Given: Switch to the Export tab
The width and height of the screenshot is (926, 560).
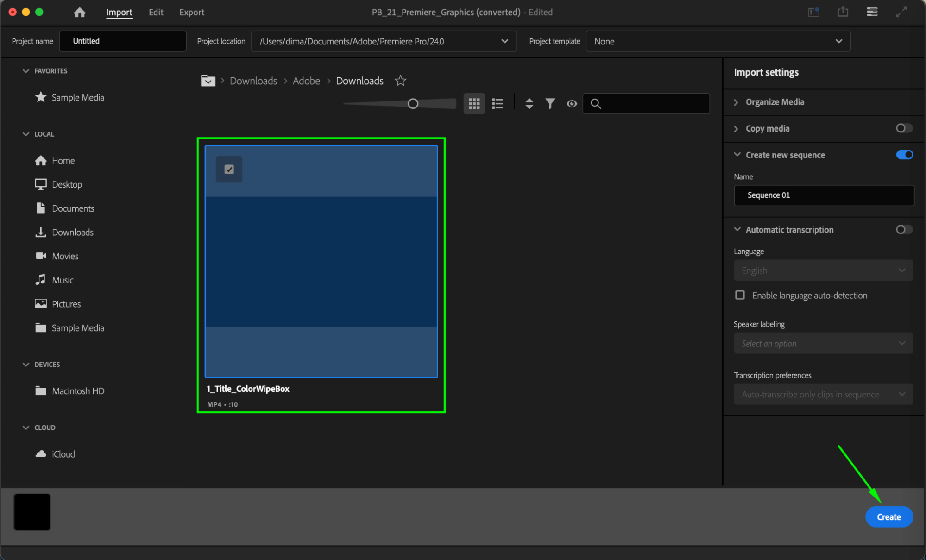Looking at the screenshot, I should [192, 13].
